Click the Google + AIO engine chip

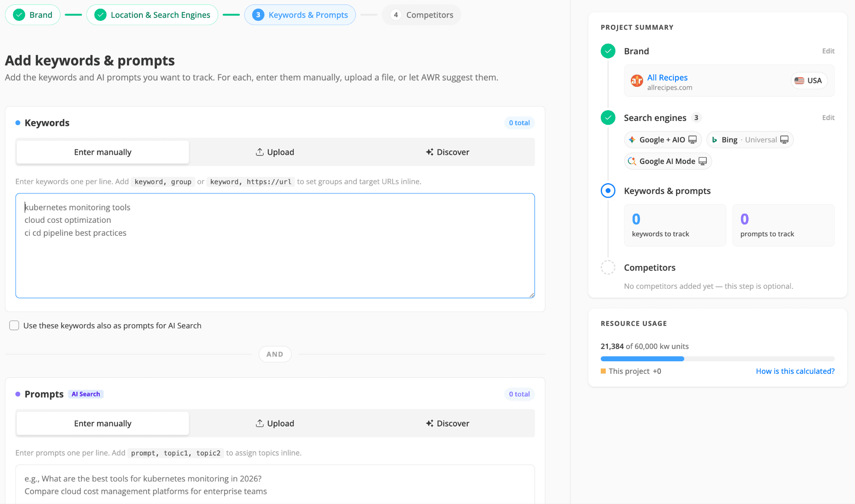pyautogui.click(x=663, y=140)
